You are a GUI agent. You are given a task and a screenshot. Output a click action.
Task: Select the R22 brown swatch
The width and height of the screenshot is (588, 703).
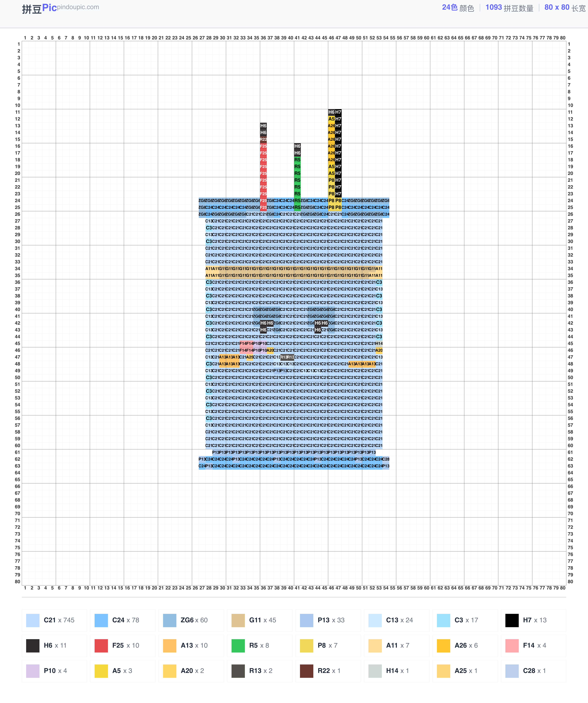[x=307, y=671]
